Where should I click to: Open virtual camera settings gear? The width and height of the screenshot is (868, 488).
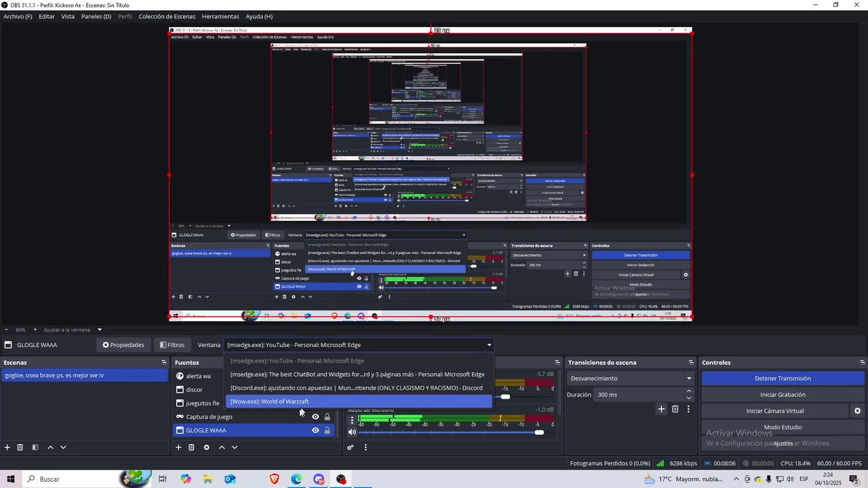pos(857,411)
